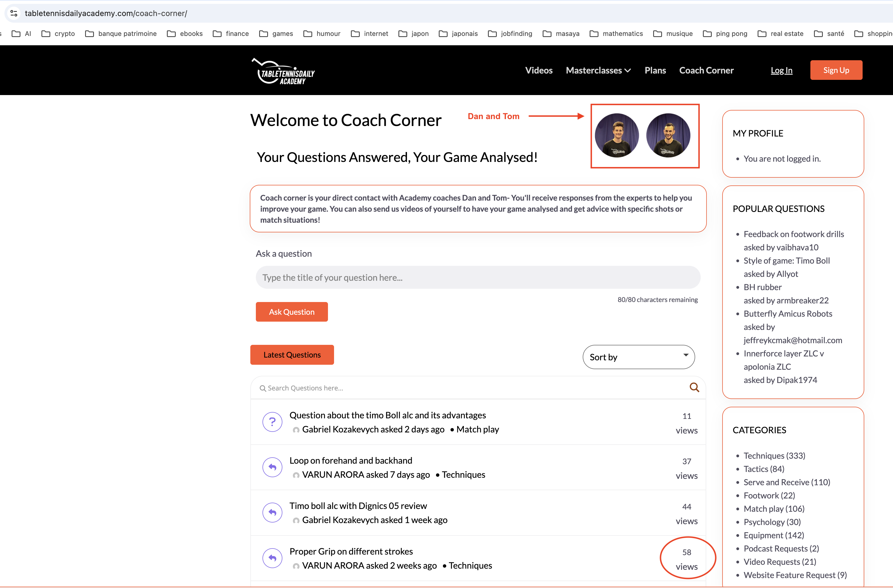Expand the Masterclasses dropdown menu
The height and width of the screenshot is (588, 893).
tap(598, 70)
